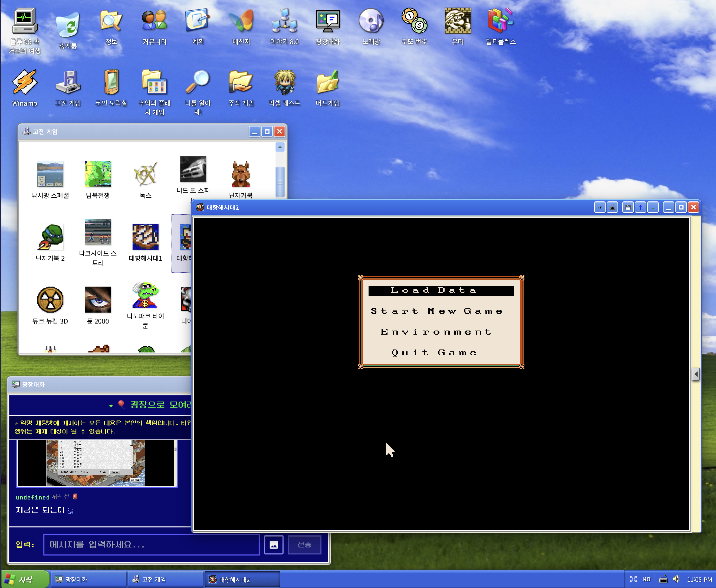The height and width of the screenshot is (588, 716).
Task: Open the 정보 desktop icon
Action: pos(111,27)
